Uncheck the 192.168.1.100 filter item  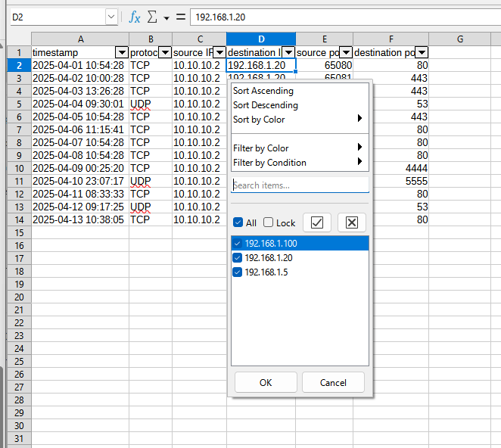tap(238, 244)
